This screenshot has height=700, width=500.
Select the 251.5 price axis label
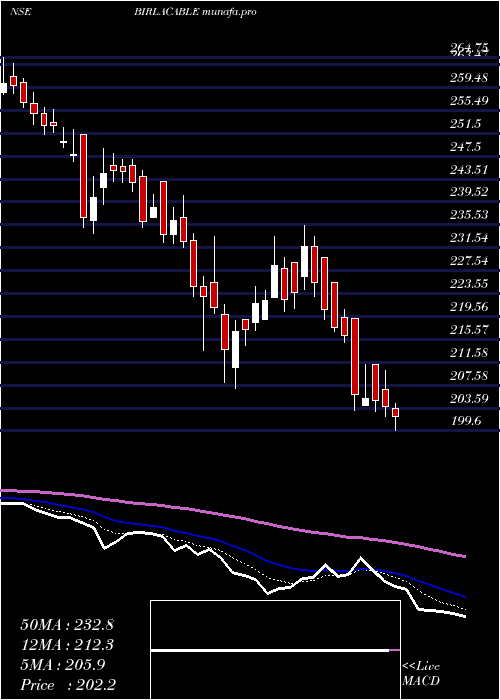(464, 124)
